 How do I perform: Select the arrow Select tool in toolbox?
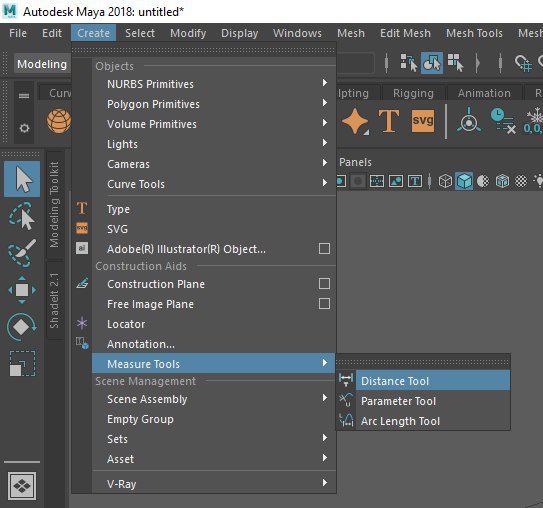click(x=22, y=179)
